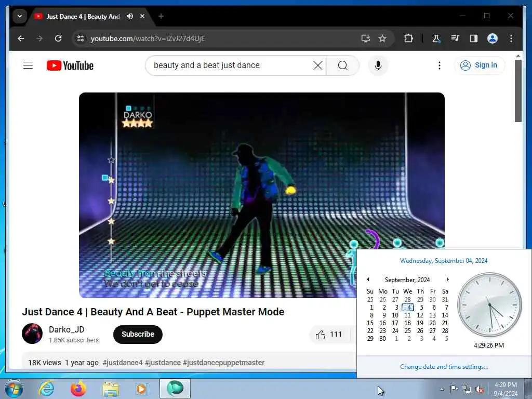Image resolution: width=532 pixels, height=399 pixels.
Task: Sign in to YouTube
Action: pos(480,65)
